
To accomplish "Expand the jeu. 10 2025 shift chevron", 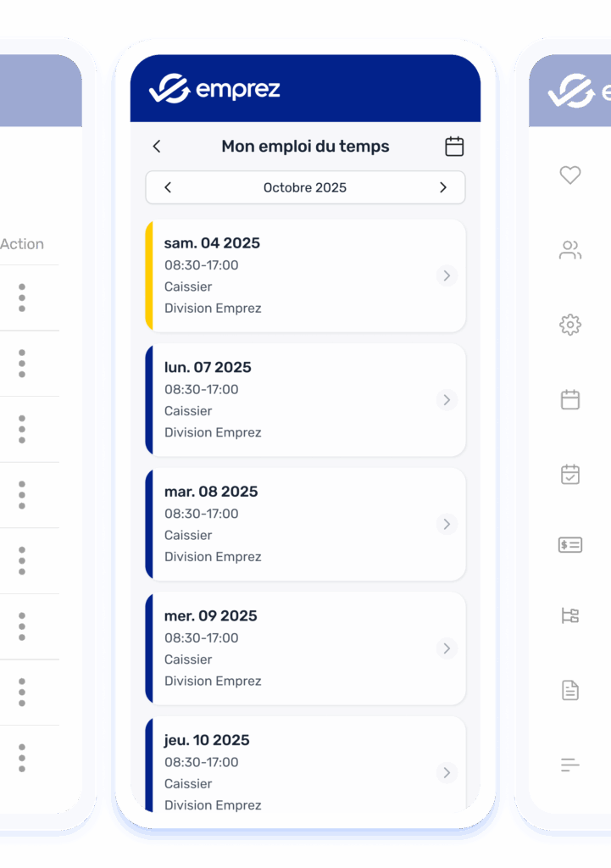I will coord(447,772).
